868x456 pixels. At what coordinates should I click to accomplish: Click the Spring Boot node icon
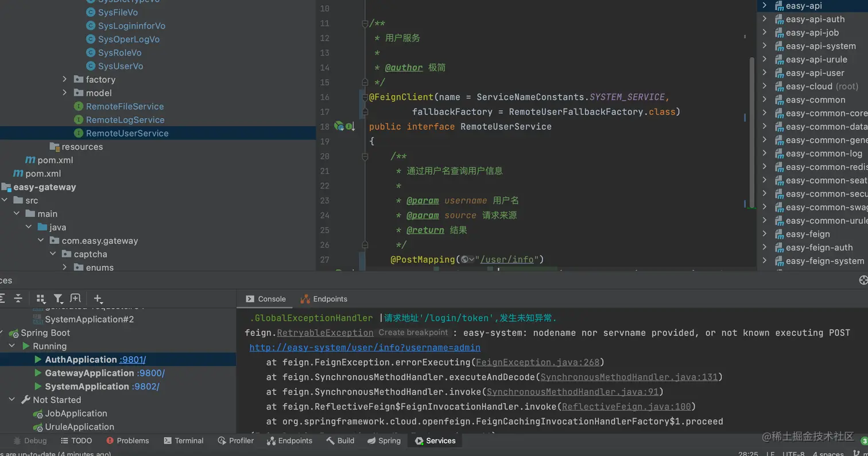coord(14,333)
